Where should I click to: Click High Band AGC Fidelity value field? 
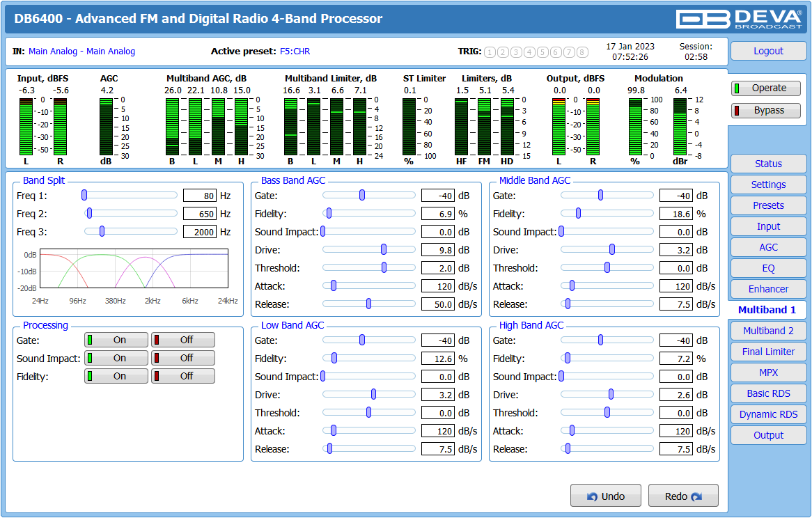676,359
